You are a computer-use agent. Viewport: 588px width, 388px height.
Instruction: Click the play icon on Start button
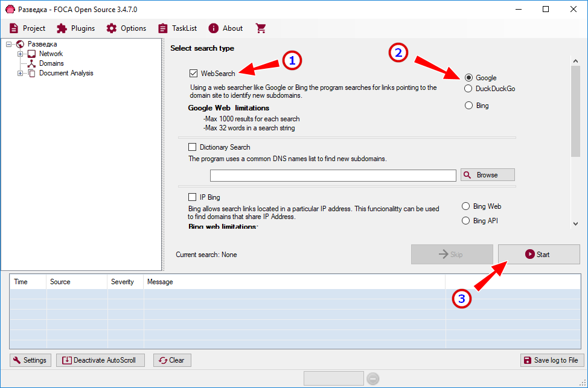tap(530, 254)
